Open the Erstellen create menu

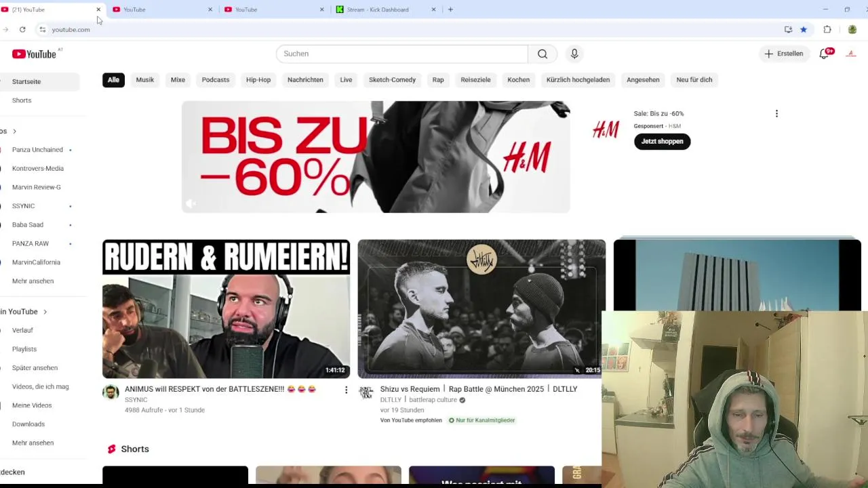click(784, 54)
